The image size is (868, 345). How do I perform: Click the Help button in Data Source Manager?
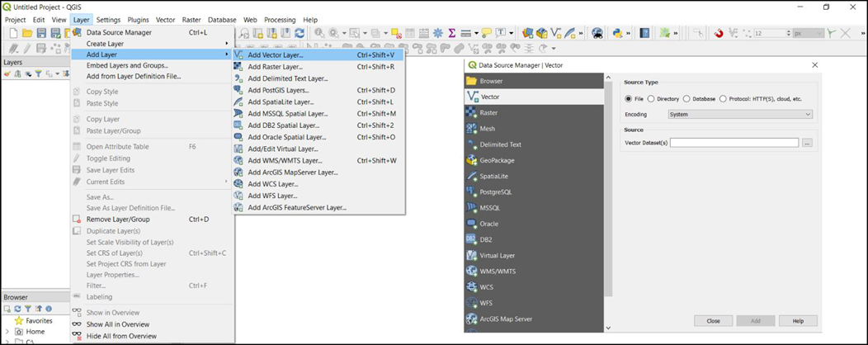tap(798, 321)
